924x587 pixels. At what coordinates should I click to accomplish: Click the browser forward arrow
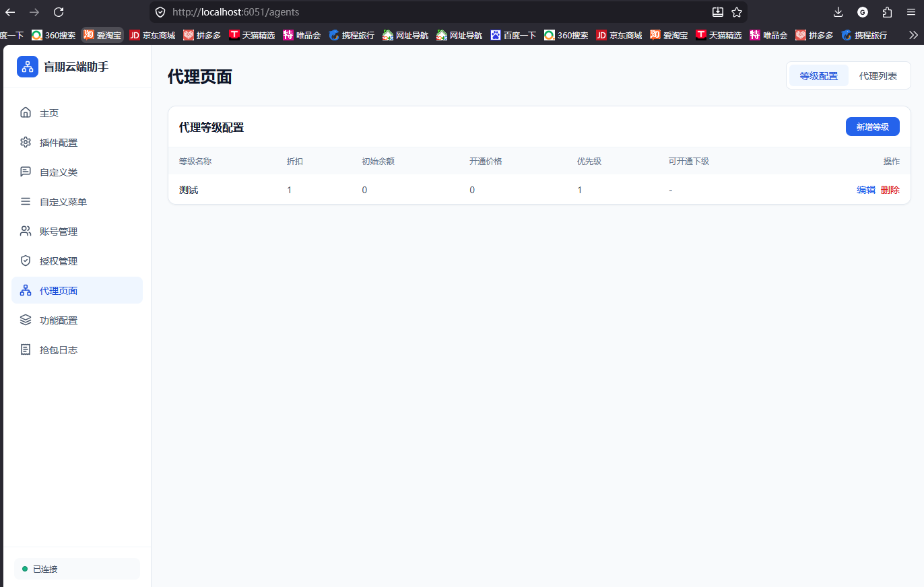(x=34, y=12)
